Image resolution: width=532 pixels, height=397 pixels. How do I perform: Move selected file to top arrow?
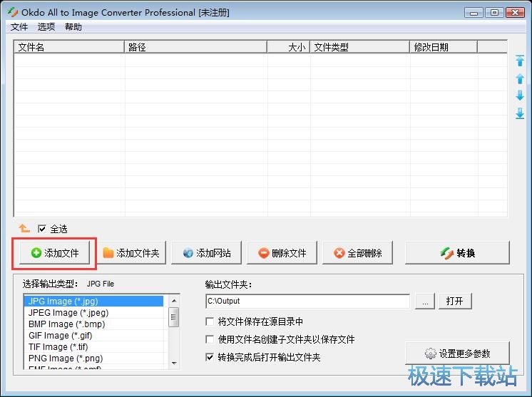point(520,61)
